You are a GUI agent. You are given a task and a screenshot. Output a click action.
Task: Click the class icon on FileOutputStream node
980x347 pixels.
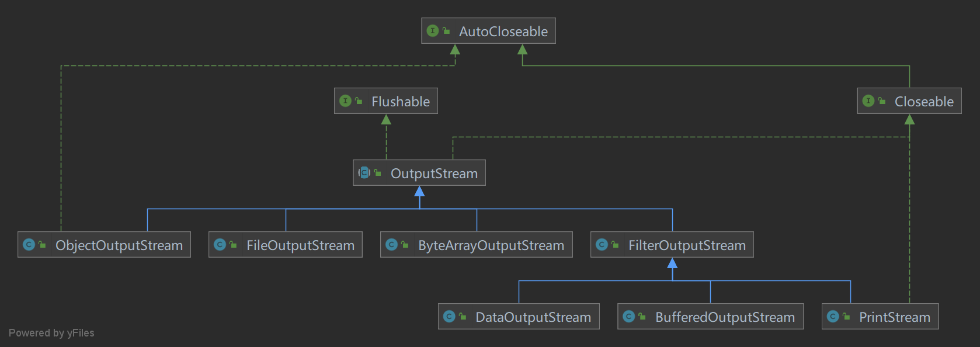(220, 245)
